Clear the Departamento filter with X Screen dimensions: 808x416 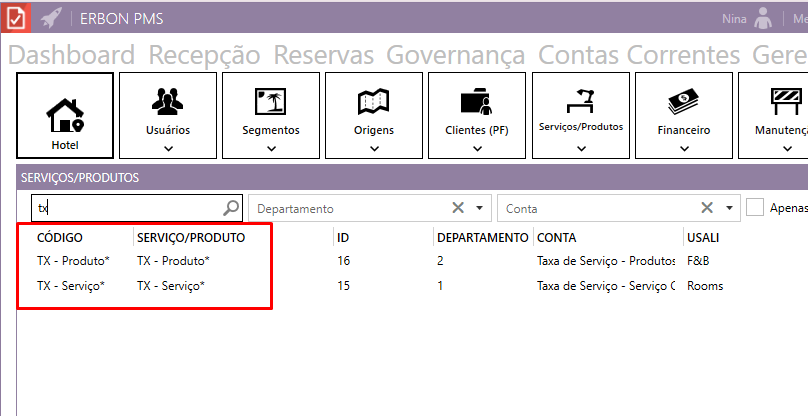(x=458, y=208)
